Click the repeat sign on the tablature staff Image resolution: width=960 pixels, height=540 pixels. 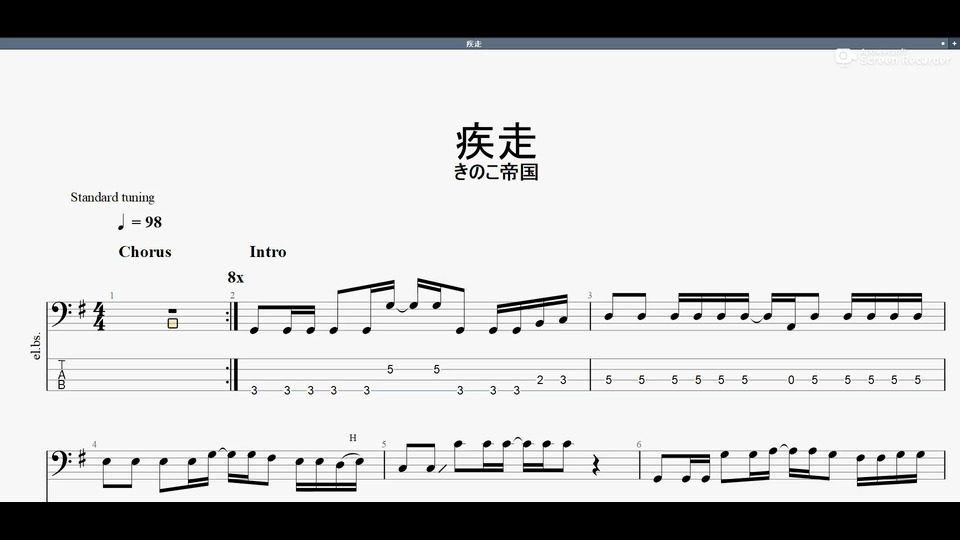[x=232, y=375]
